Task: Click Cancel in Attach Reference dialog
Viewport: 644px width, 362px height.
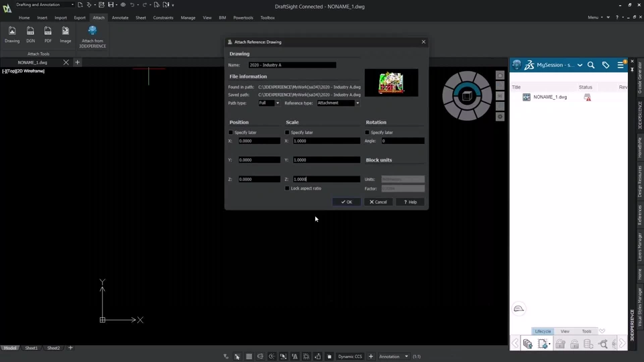Action: pyautogui.click(x=378, y=202)
